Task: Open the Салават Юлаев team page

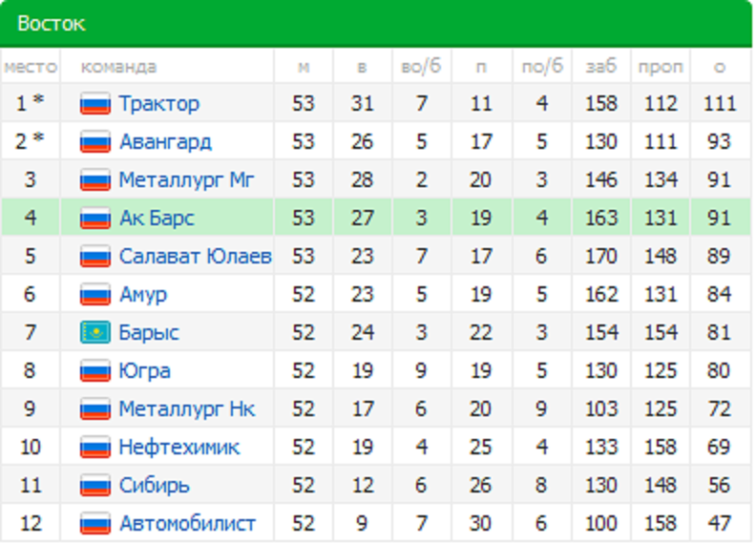Action: coord(195,257)
